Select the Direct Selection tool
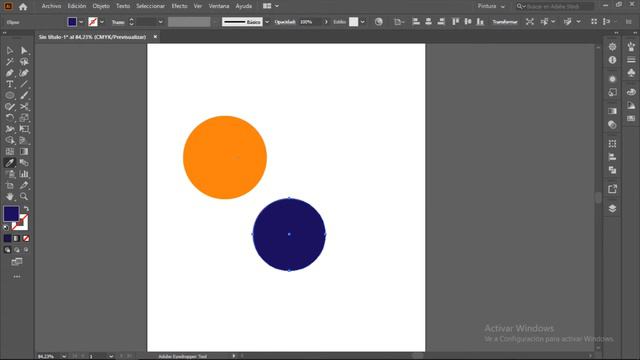 24,51
